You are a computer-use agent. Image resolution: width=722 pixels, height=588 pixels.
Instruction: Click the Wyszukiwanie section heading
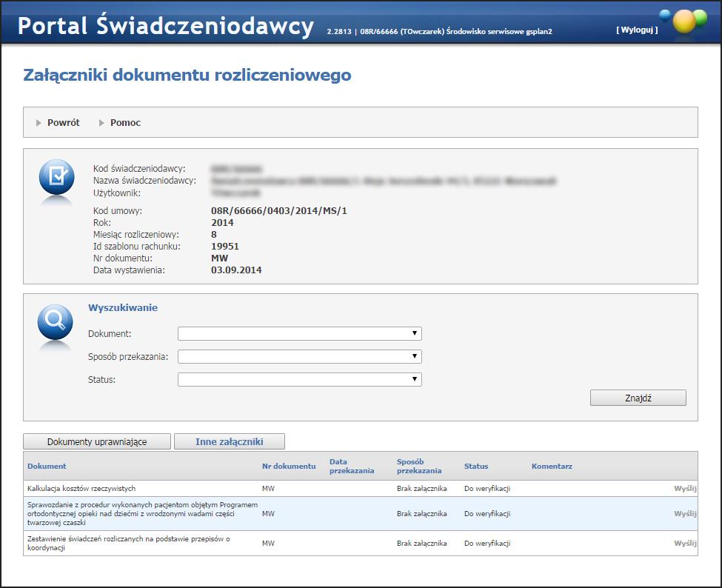pyautogui.click(x=123, y=307)
